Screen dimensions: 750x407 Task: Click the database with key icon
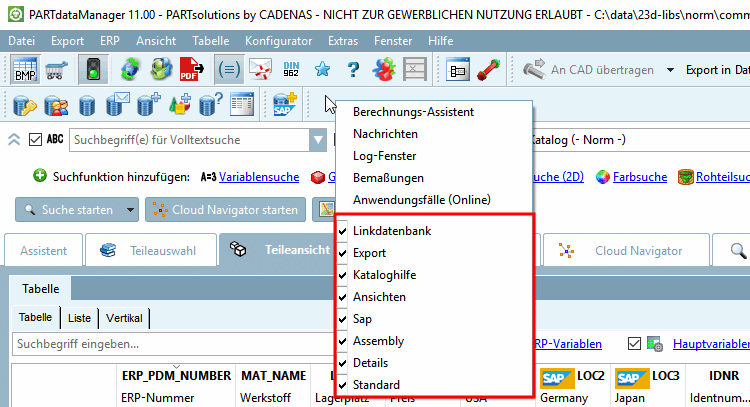pos(25,105)
